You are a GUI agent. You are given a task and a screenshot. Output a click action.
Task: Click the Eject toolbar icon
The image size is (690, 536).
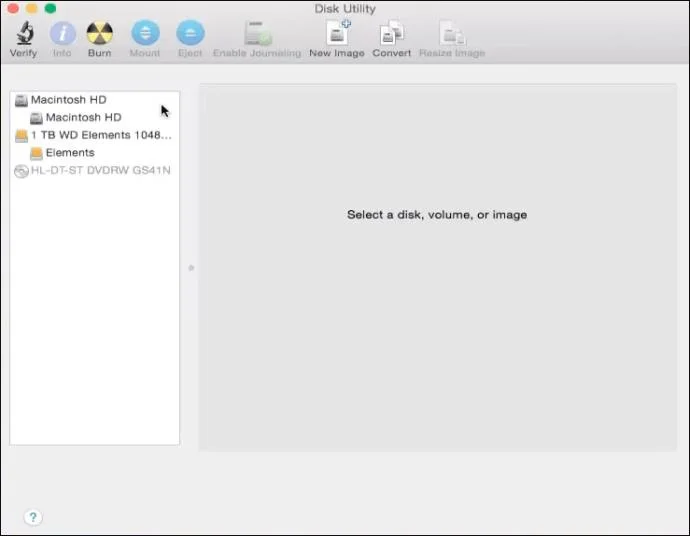tap(190, 33)
